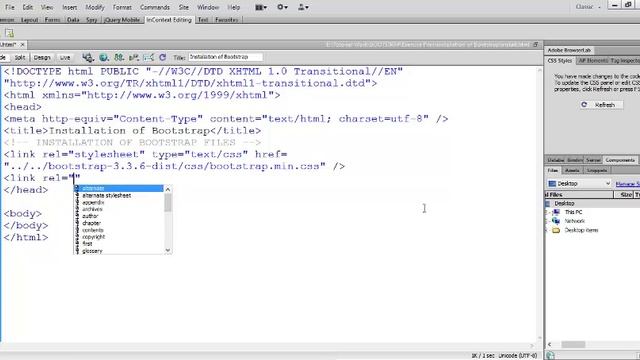
Task: Open the Insert menu
Action: click(69, 7)
